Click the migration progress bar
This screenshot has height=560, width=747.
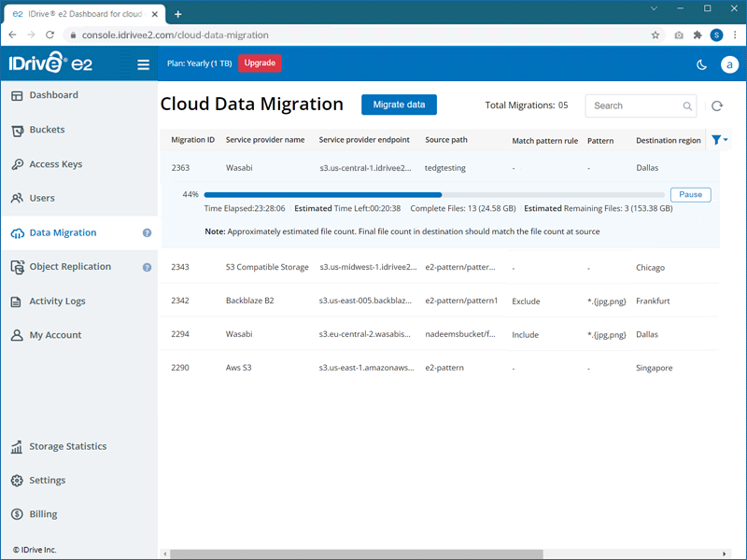[x=434, y=195]
